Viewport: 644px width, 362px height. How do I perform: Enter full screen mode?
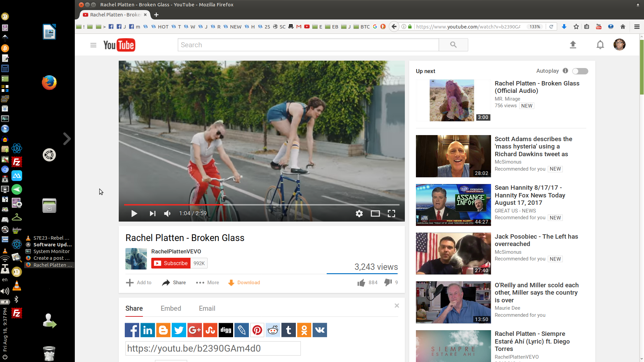coord(391,214)
